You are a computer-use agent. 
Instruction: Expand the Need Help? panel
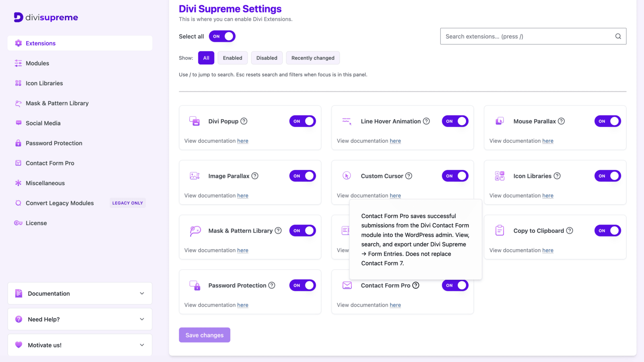[80, 319]
